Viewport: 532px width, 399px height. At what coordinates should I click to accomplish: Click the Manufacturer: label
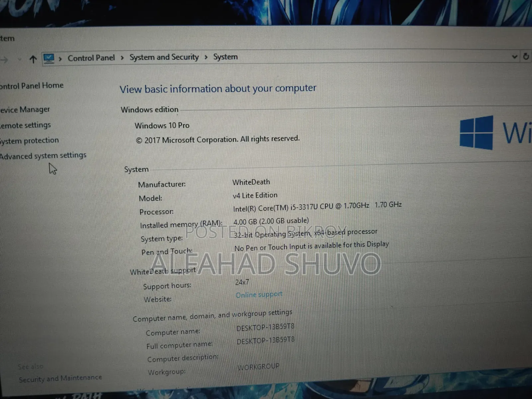[x=162, y=185]
